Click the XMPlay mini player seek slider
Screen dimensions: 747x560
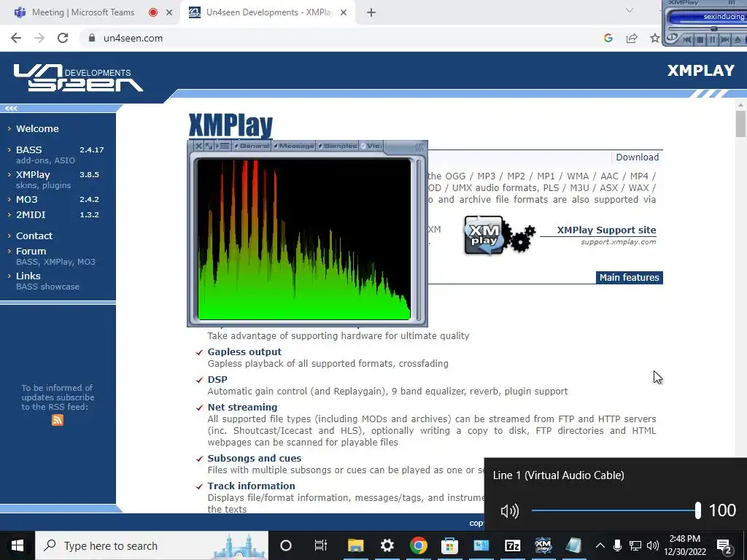coord(708,28)
